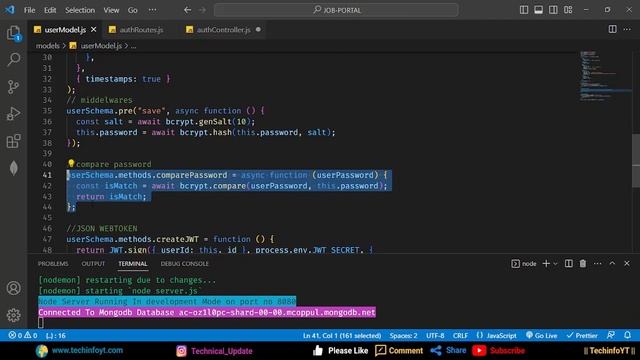Change indentation via Spaces: 2
Image resolution: width=640 pixels, height=360 pixels.
click(403, 336)
